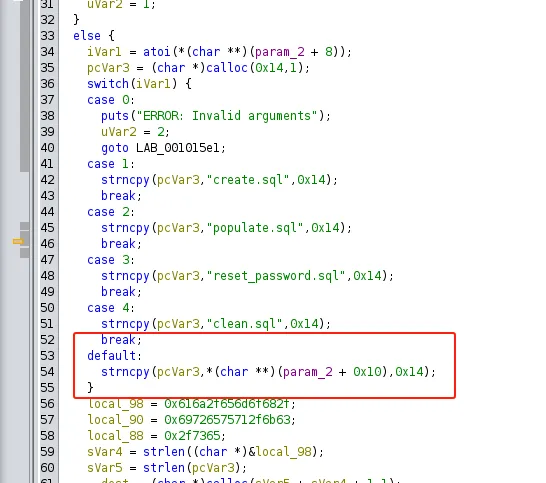Image resolution: width=546 pixels, height=483 pixels.
Task: Click value 0x2f7365 on line 58
Action: click(x=192, y=436)
